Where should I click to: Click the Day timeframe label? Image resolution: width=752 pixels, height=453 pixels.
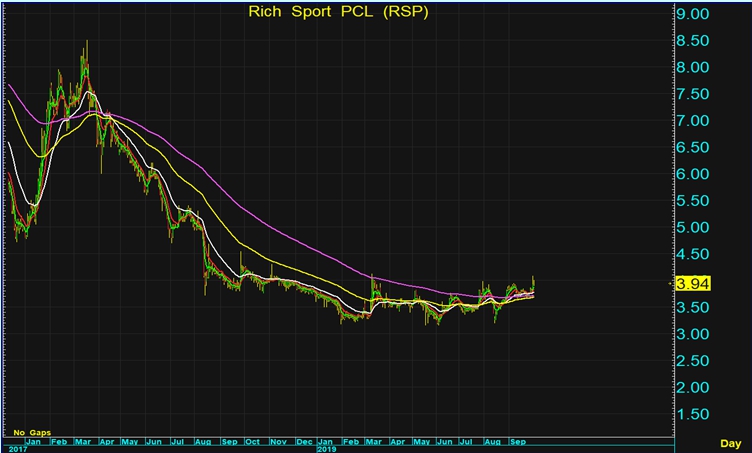pyautogui.click(x=730, y=444)
